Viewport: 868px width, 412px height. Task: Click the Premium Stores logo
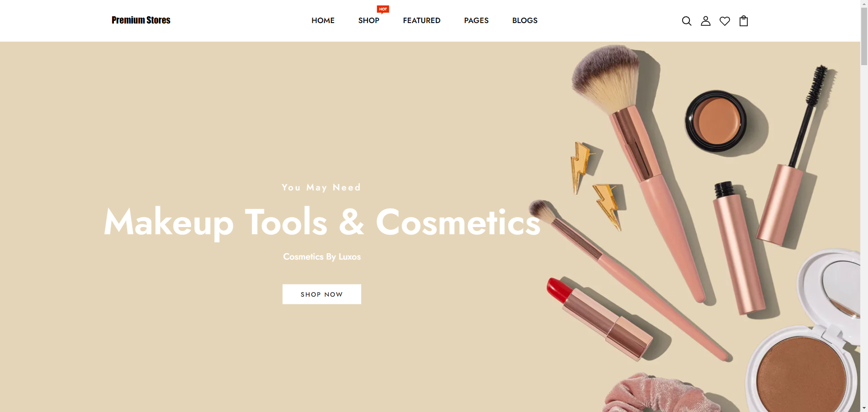(x=141, y=20)
